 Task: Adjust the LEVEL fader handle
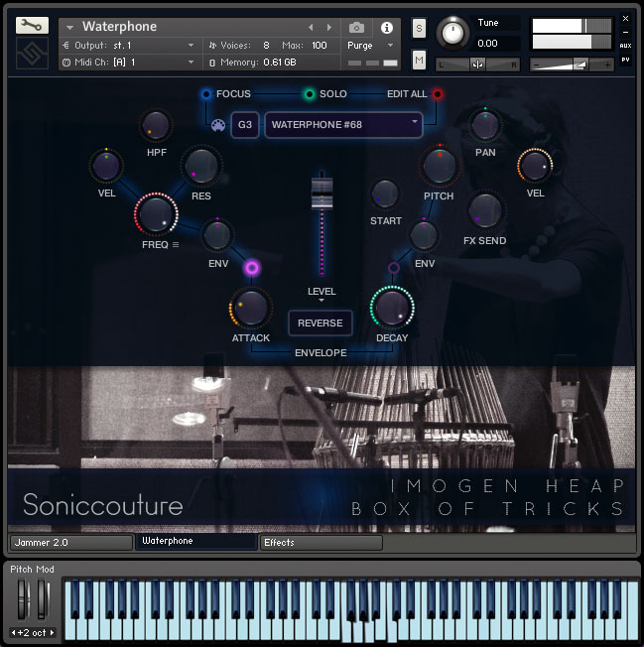point(322,193)
